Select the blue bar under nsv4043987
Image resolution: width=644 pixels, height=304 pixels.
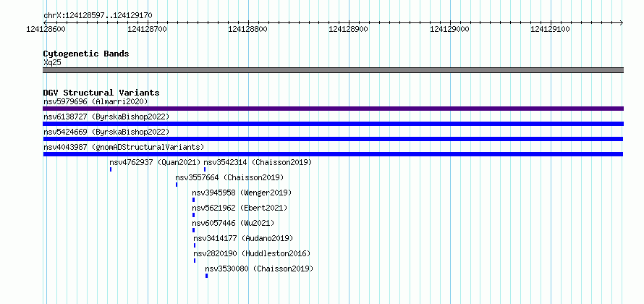pos(333,154)
